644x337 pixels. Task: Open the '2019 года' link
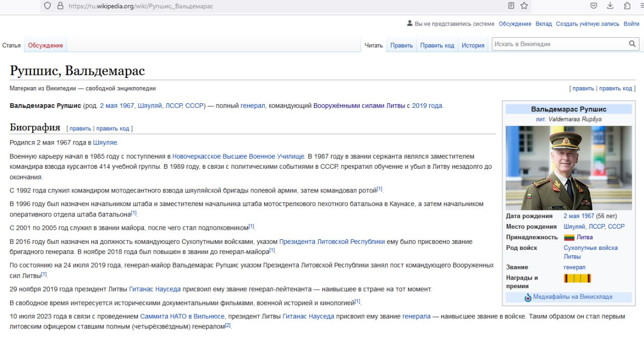click(x=427, y=106)
